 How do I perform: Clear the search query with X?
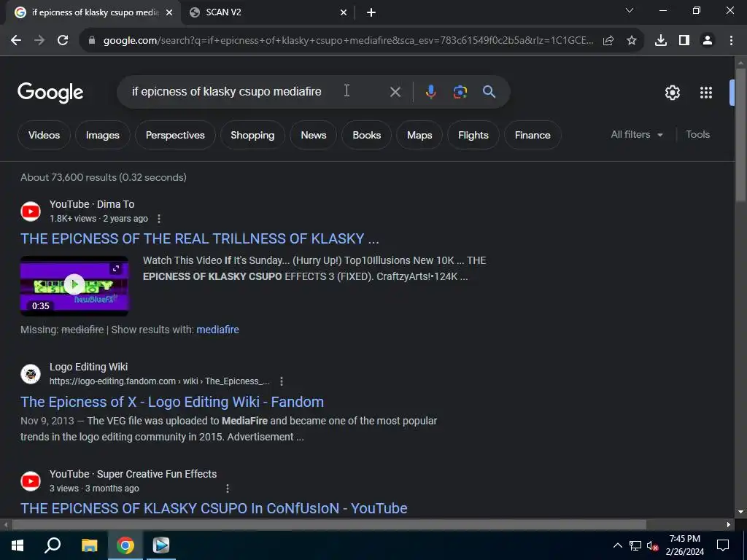395,92
